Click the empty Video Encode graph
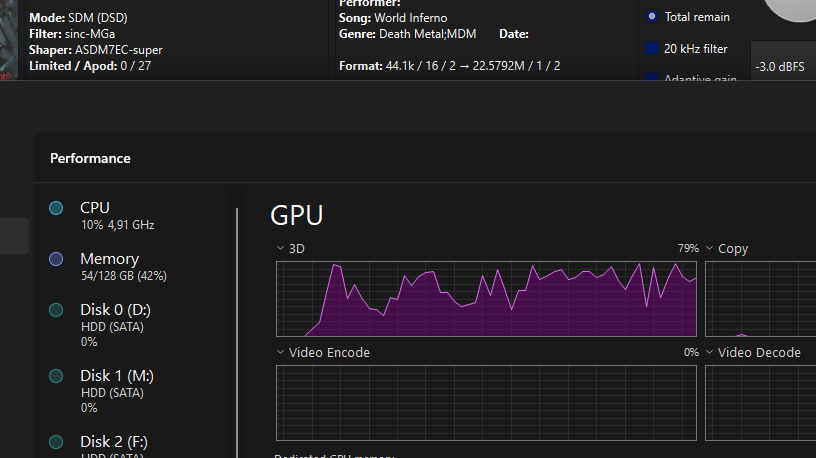The width and height of the screenshot is (816, 458). pos(486,403)
